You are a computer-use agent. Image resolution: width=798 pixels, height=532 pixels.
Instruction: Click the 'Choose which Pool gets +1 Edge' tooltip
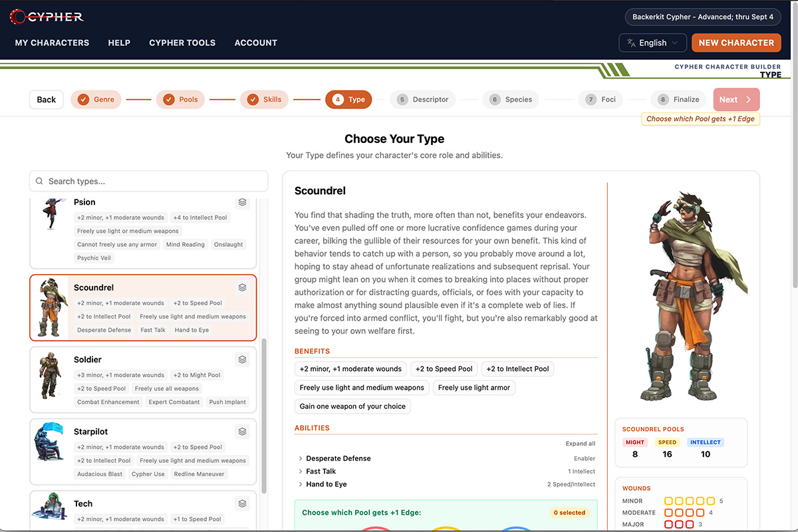700,119
